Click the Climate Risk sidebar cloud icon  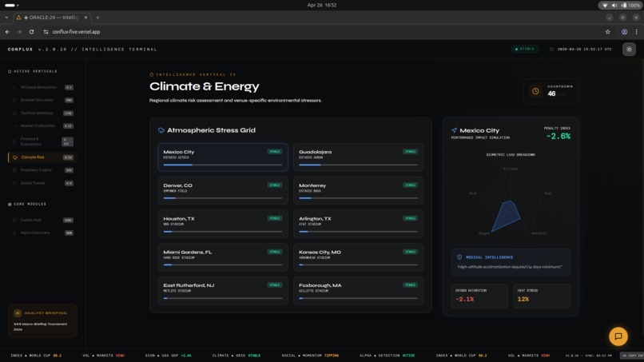[15, 157]
